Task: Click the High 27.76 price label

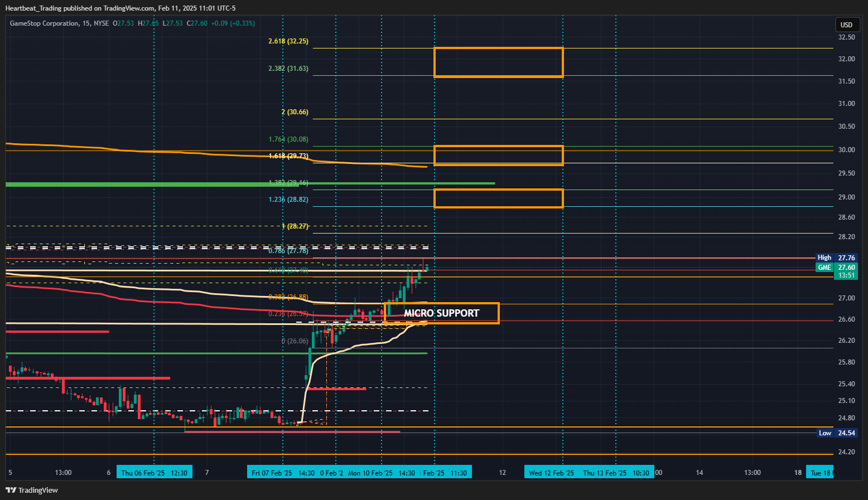Action: click(x=836, y=258)
